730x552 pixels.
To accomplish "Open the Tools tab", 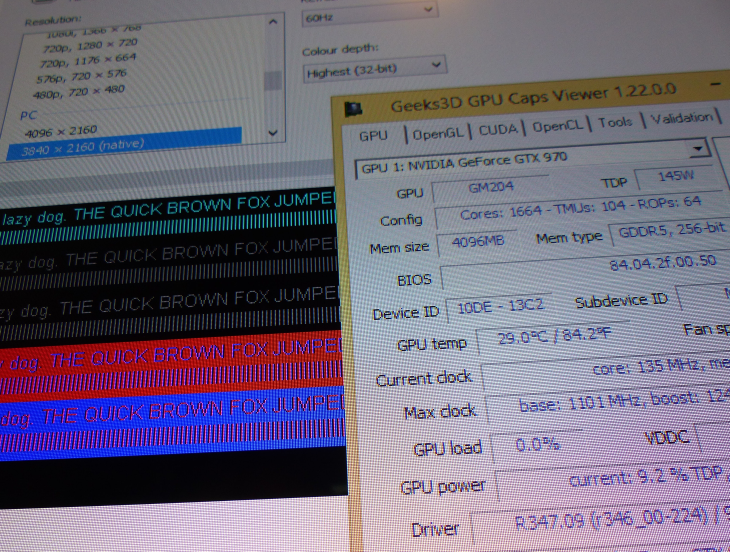I will coord(615,122).
